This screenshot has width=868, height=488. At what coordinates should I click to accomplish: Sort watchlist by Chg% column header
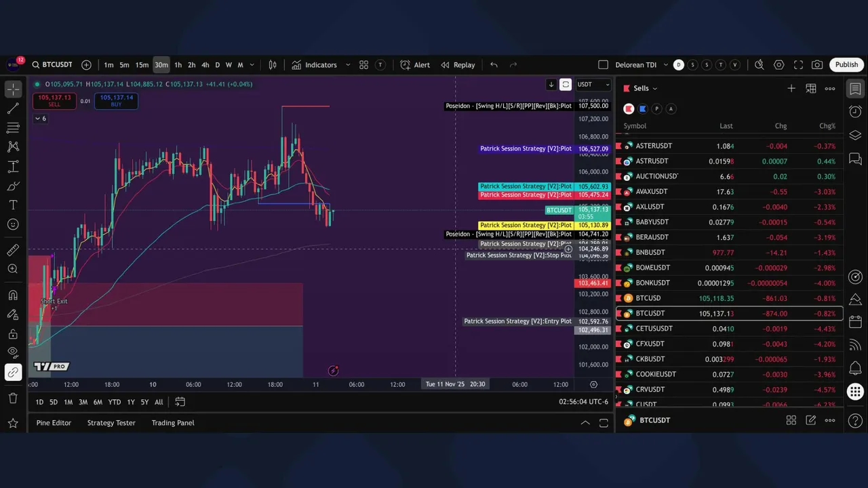click(x=827, y=126)
